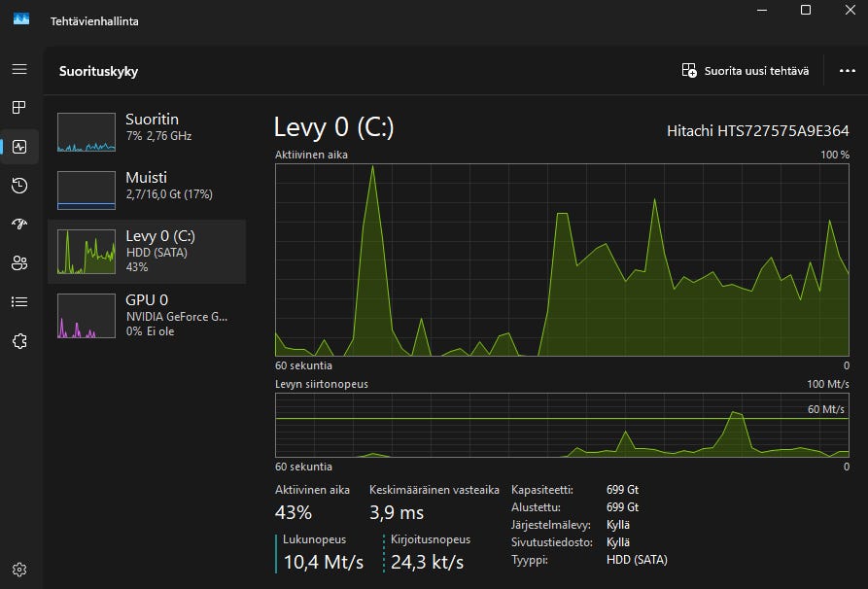Click the 24,3 kt/s write speed value
The image size is (868, 589).
tap(428, 563)
